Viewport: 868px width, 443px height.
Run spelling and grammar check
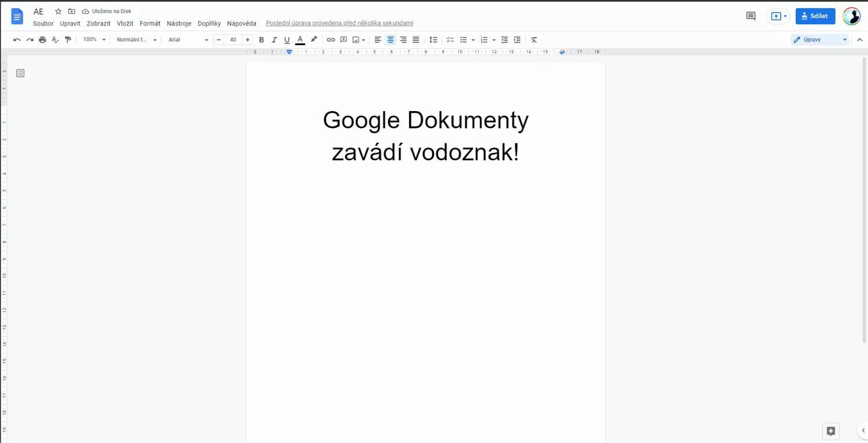click(x=56, y=40)
